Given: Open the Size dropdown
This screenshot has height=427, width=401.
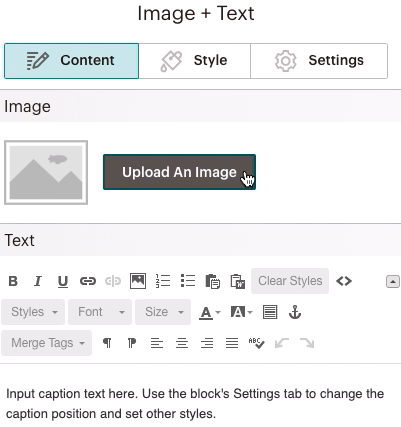Looking at the screenshot, I should 163,312.
